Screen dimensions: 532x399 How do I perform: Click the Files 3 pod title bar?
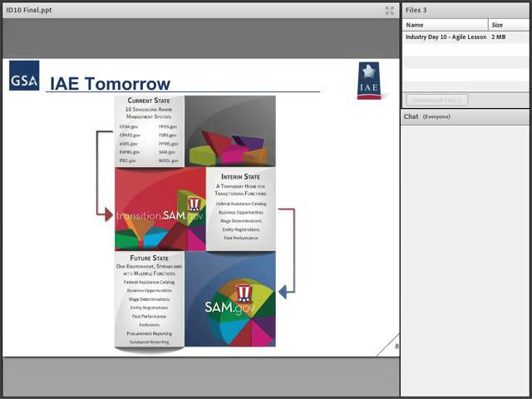click(x=465, y=10)
